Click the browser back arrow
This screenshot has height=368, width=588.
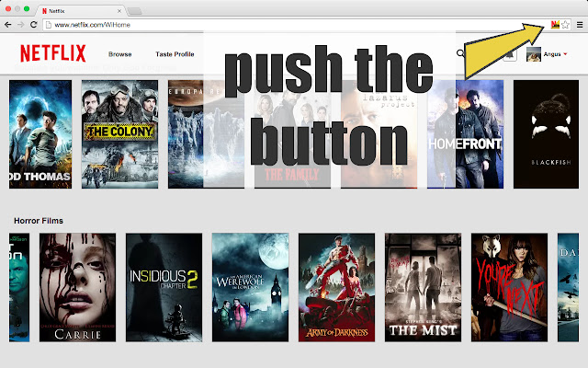8,25
